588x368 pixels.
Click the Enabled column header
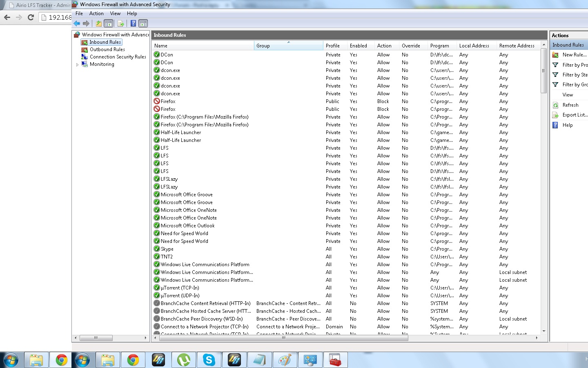tap(361, 46)
